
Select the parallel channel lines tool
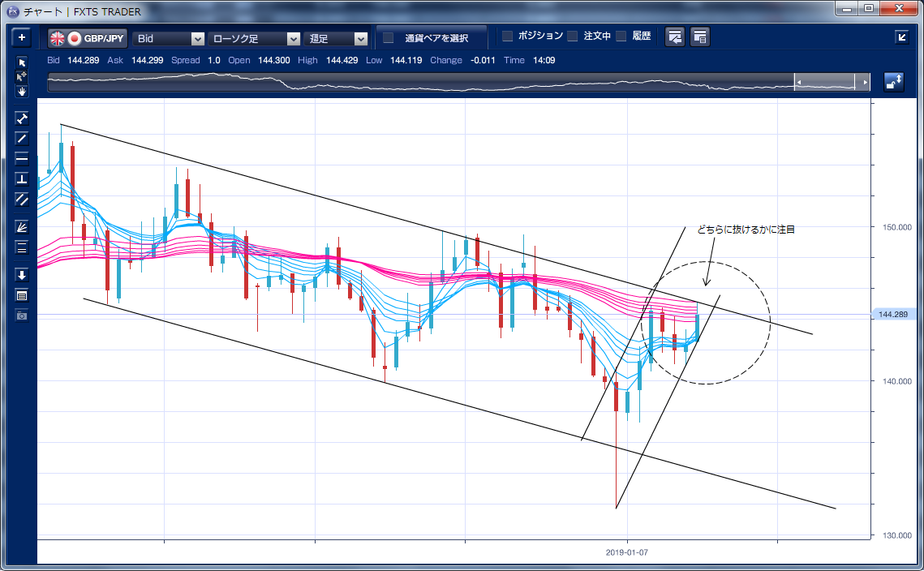tap(22, 199)
